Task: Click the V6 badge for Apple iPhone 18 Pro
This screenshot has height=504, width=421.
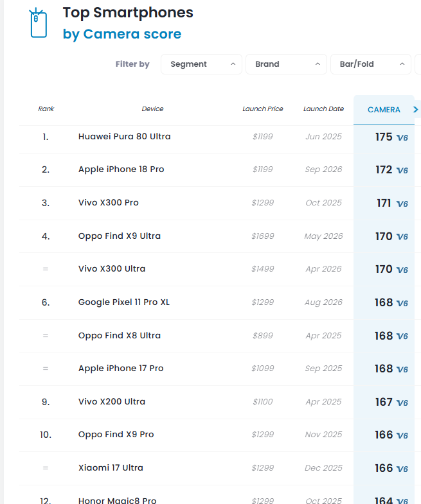Action: point(402,170)
